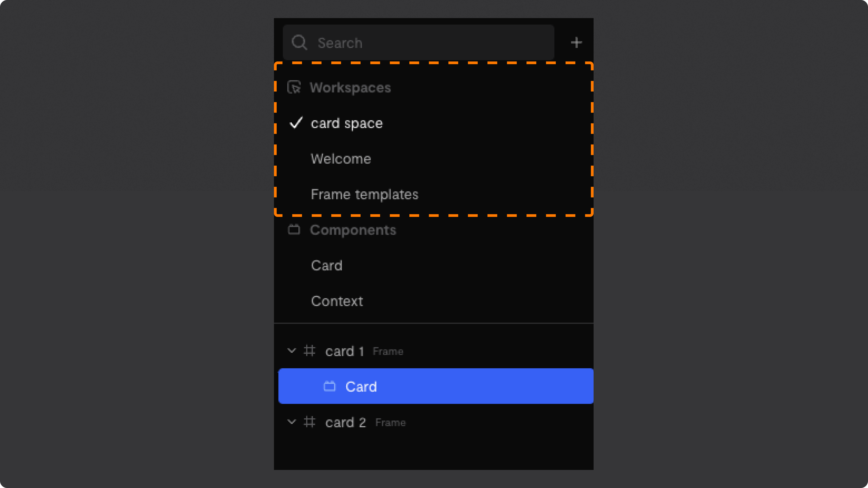Viewport: 868px width, 488px height.
Task: Collapse the card 2 frame chevron
Action: 291,422
